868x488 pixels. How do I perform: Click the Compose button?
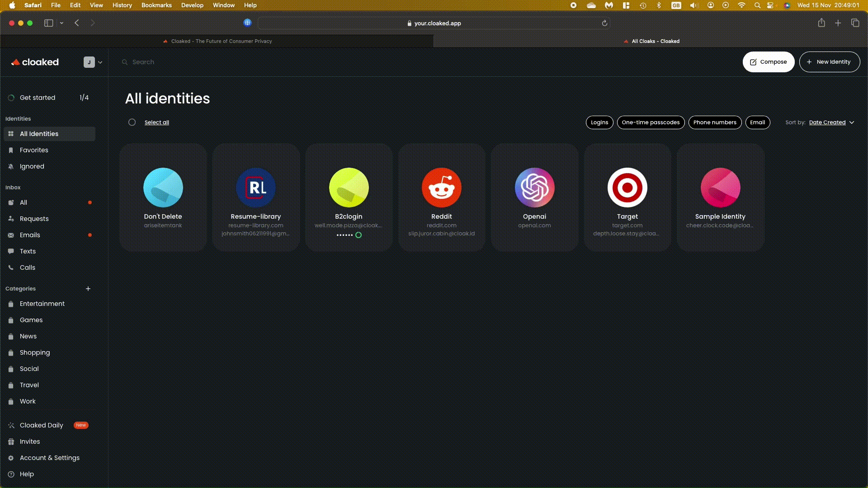768,62
